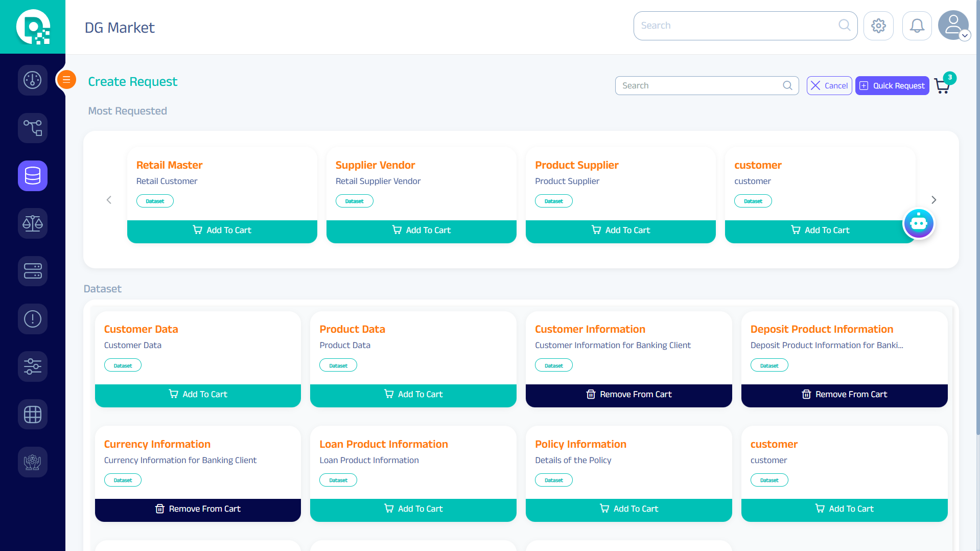980x551 pixels.
Task: Click the Quick Request button
Action: 892,86
